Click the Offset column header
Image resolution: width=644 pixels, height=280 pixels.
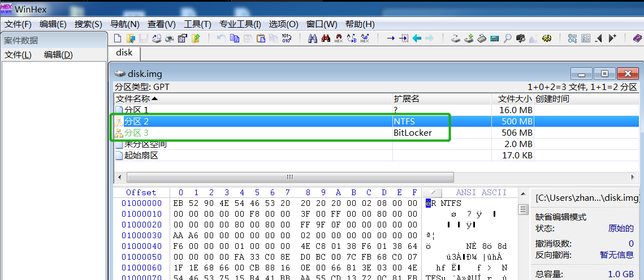[x=141, y=192]
